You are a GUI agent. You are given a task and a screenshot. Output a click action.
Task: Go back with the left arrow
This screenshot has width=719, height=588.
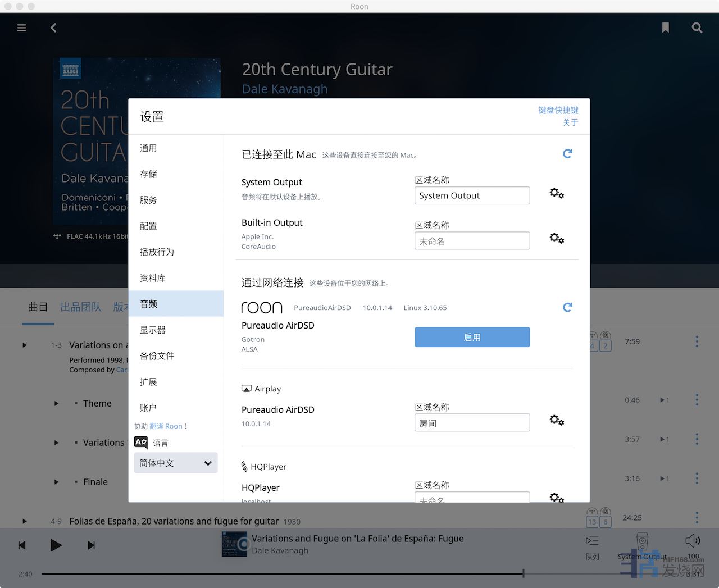pyautogui.click(x=53, y=28)
